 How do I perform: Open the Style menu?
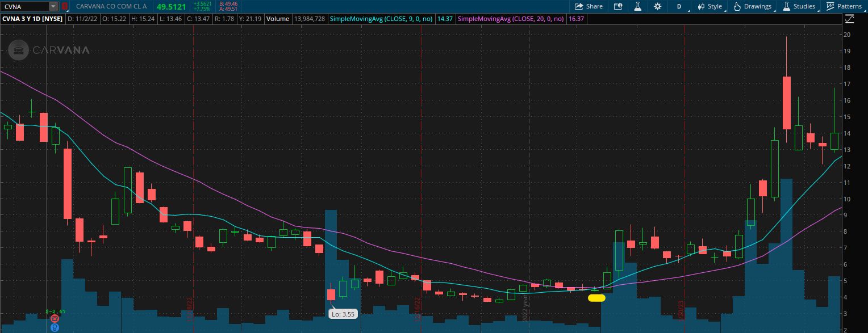[x=710, y=6]
